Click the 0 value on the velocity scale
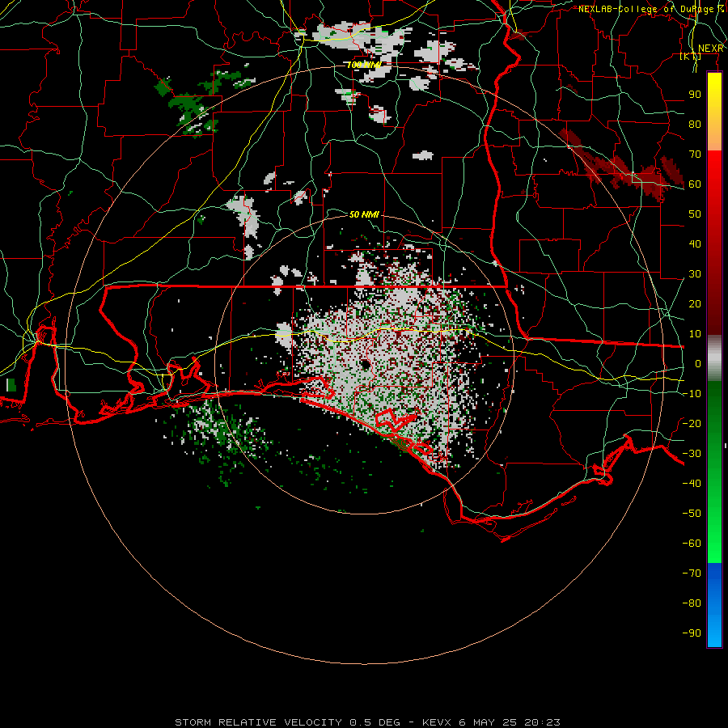 [698, 363]
